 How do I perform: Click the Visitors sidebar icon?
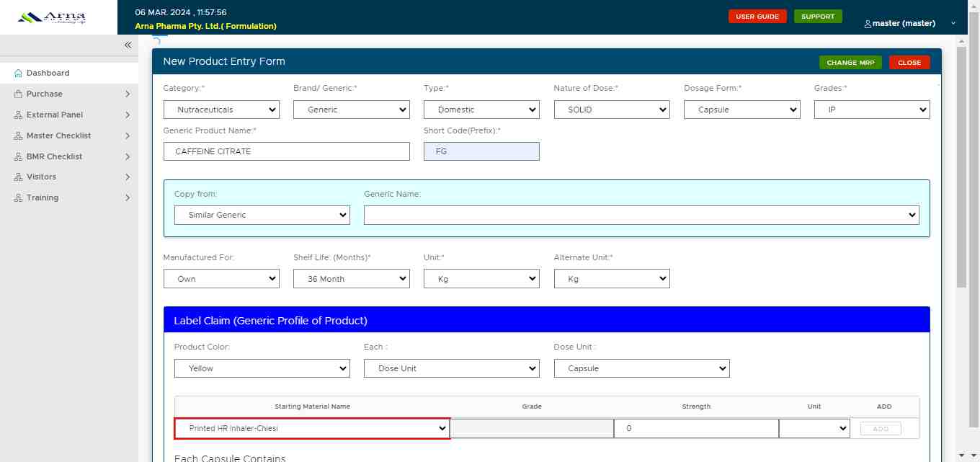[x=18, y=177]
